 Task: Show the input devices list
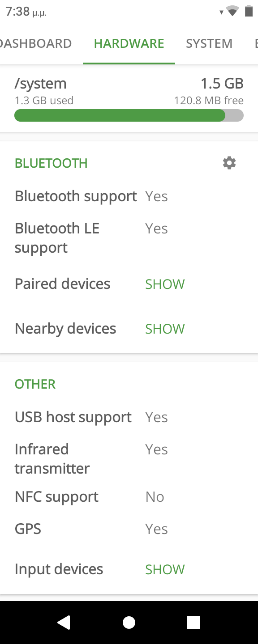tap(165, 569)
